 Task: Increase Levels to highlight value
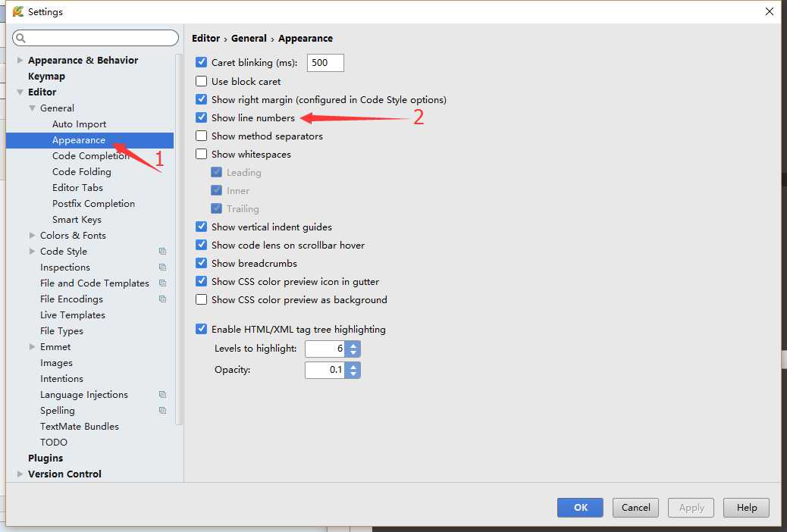coord(353,345)
